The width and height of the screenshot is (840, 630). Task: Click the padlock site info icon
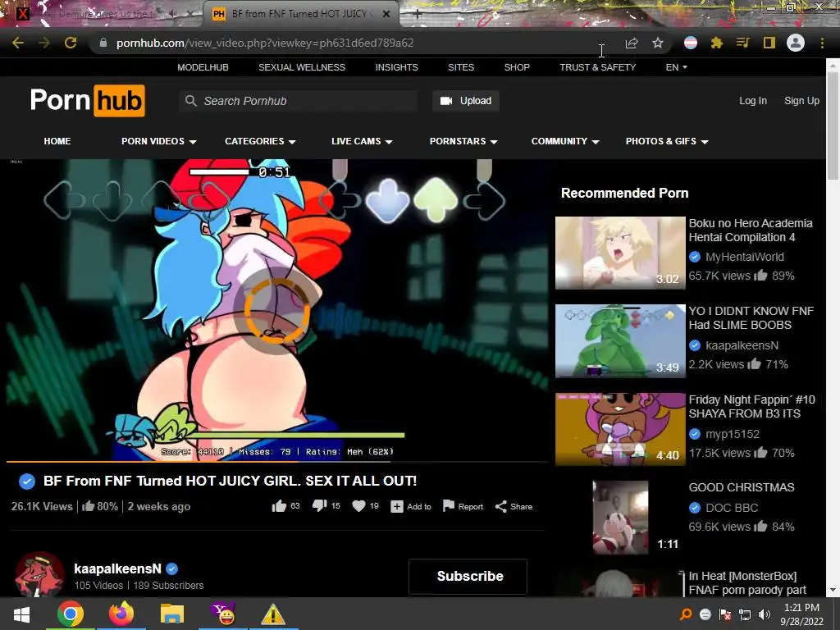coord(103,43)
